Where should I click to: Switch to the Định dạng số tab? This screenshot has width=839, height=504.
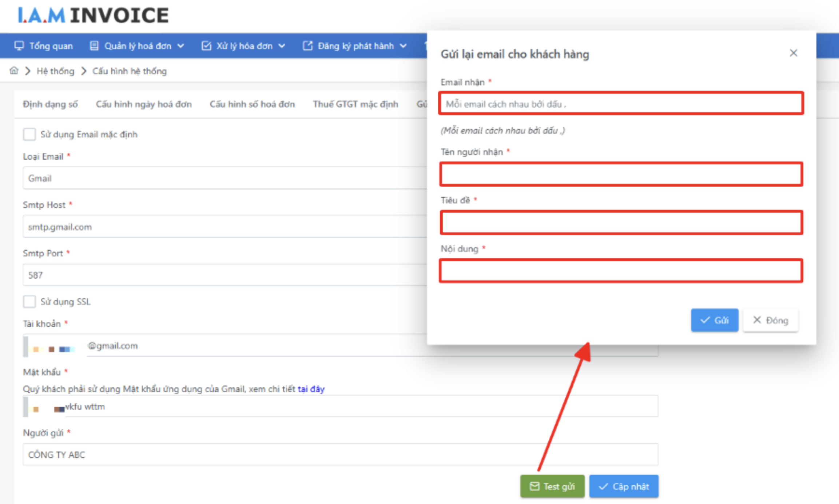(x=50, y=104)
